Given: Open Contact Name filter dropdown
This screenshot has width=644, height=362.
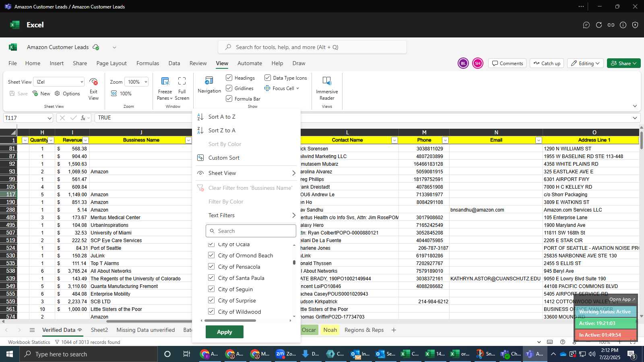Looking at the screenshot, I should (394, 140).
